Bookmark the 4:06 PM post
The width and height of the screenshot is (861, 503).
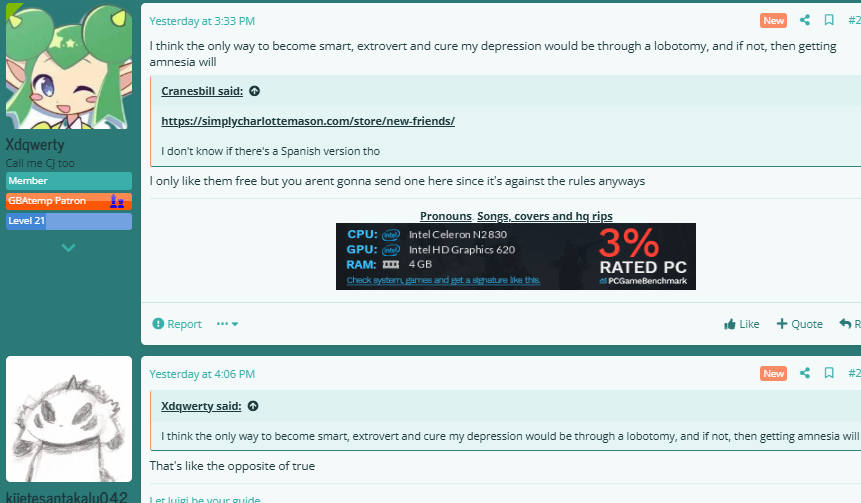click(829, 373)
